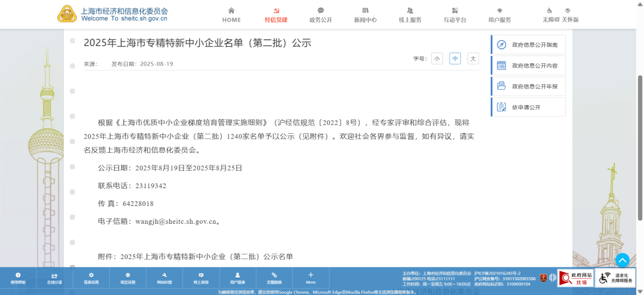Click the HOME house icon
This screenshot has width=644, height=295.
click(231, 11)
